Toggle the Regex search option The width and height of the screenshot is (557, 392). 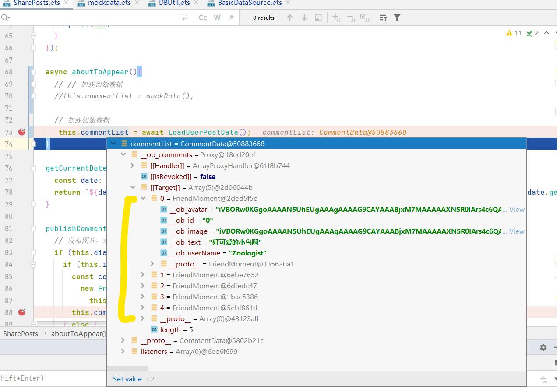pos(231,17)
